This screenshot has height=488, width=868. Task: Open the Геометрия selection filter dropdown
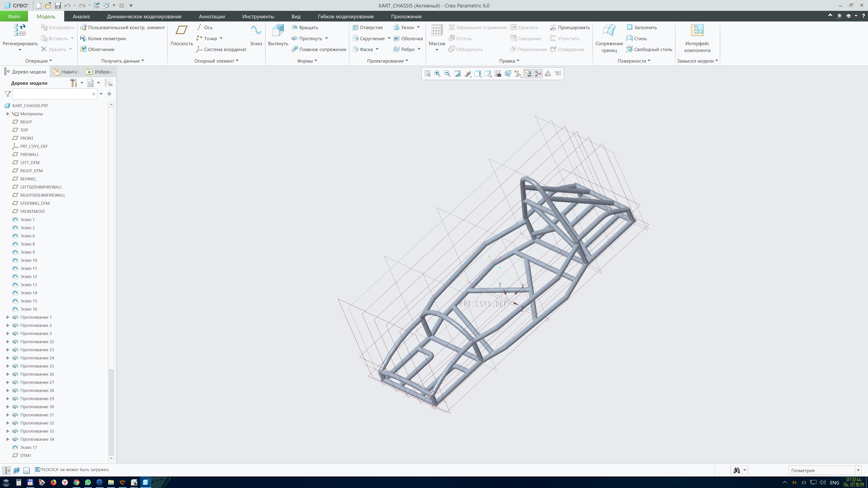(858, 470)
